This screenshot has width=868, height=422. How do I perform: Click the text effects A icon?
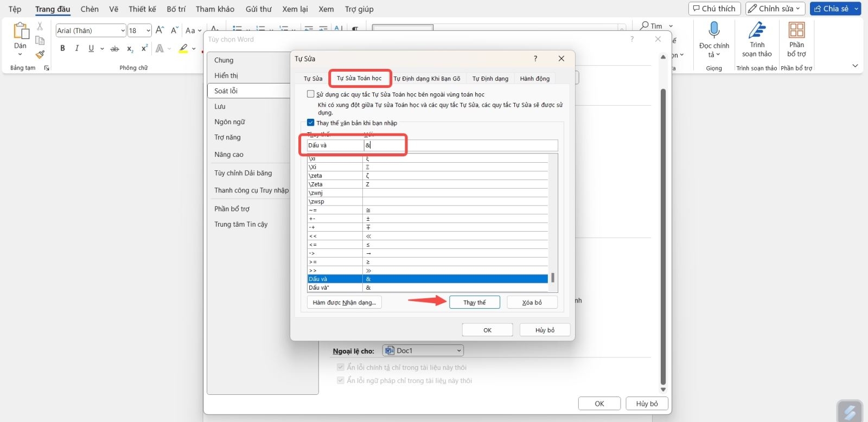pos(159,49)
